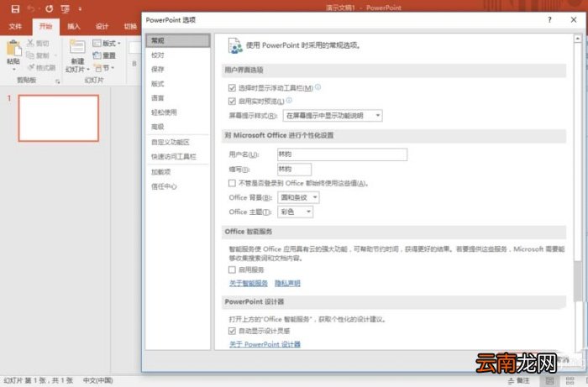Switch to Slide Sorter view icon
Image resolution: width=588 pixels, height=387 pixels.
pos(570,380)
